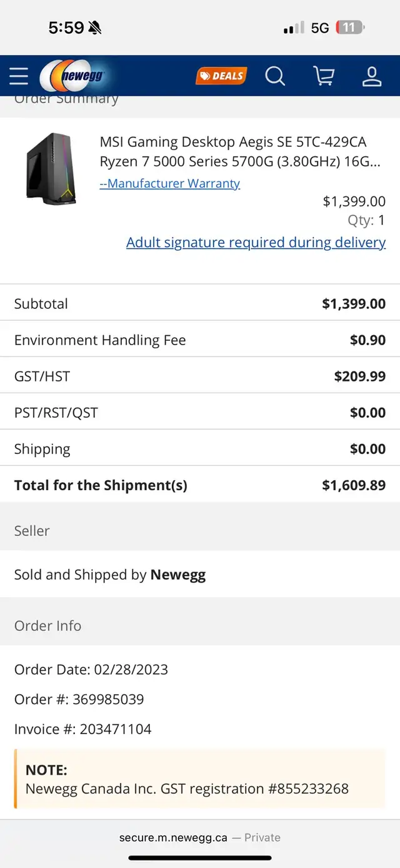This screenshot has width=400, height=868.
Task: Open Adult signature required during delivery link
Action: click(256, 243)
